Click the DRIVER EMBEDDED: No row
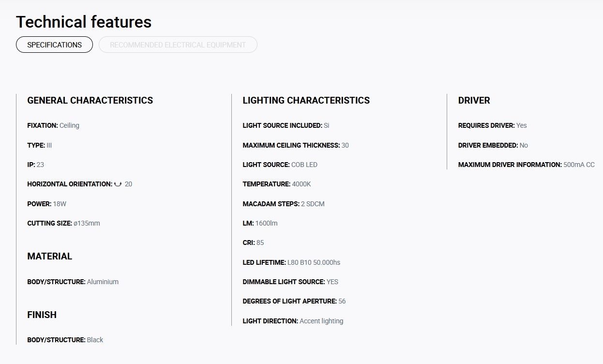 click(493, 145)
